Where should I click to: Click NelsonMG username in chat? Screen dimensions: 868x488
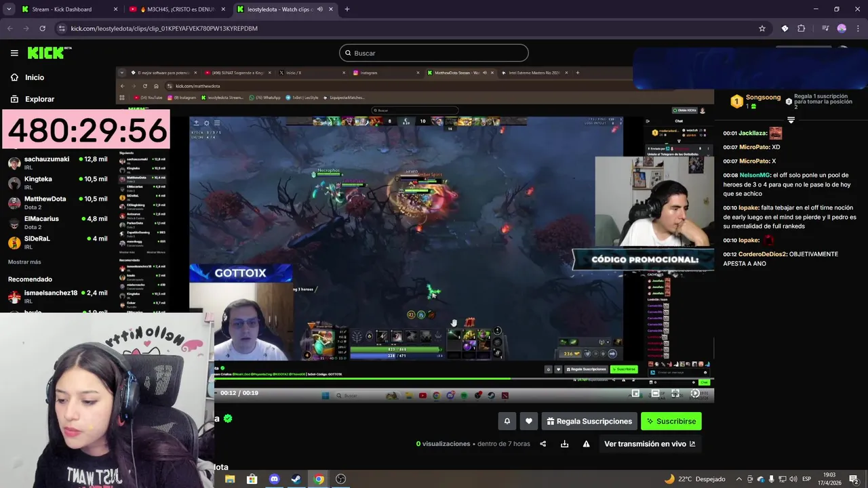click(755, 175)
